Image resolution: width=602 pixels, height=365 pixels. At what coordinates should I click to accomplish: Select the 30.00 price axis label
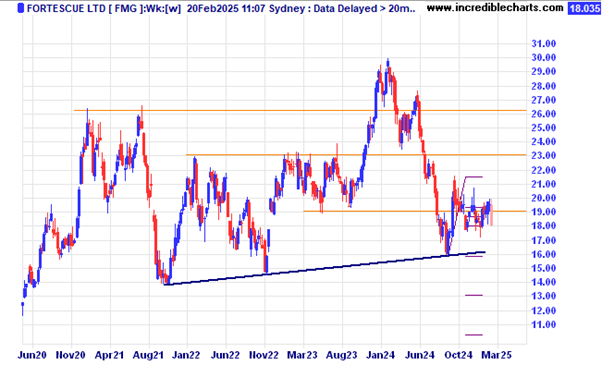click(544, 58)
